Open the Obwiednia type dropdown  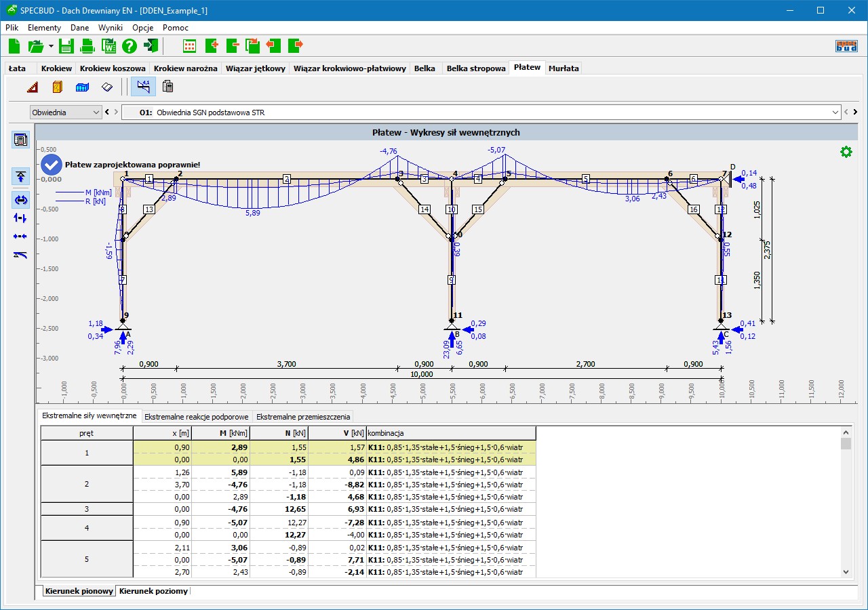95,113
